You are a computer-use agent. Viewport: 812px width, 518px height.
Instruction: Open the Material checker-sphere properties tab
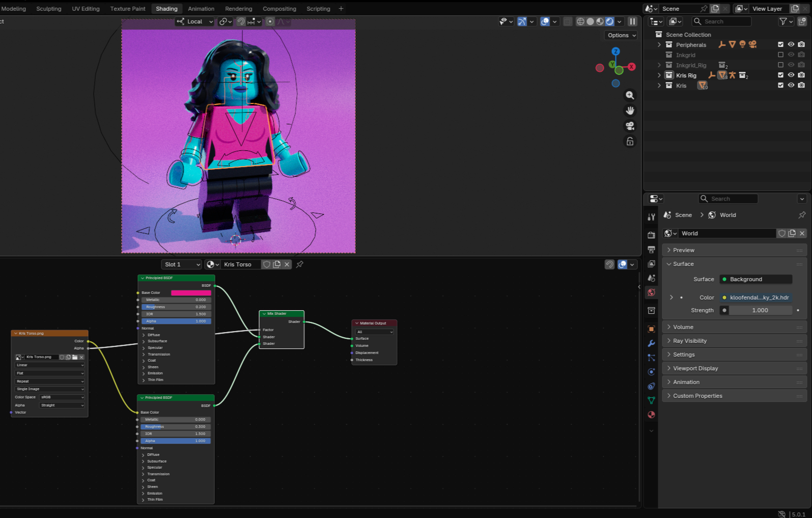tap(651, 415)
